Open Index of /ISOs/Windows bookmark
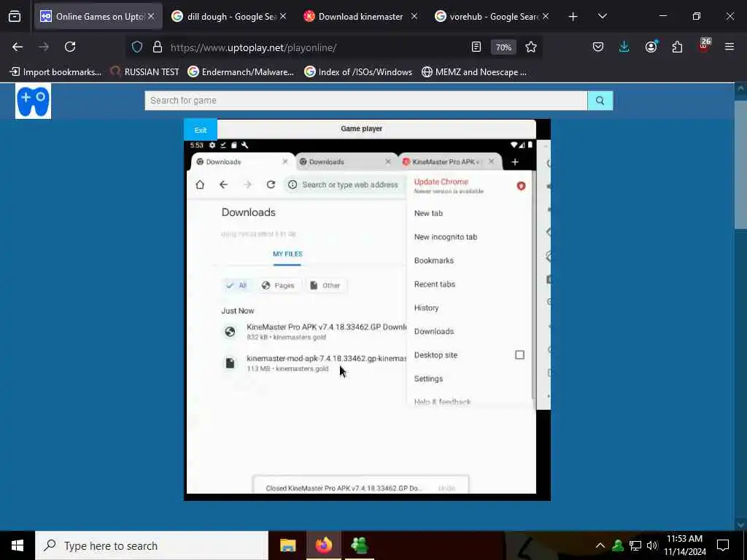The image size is (747, 560). click(358, 72)
